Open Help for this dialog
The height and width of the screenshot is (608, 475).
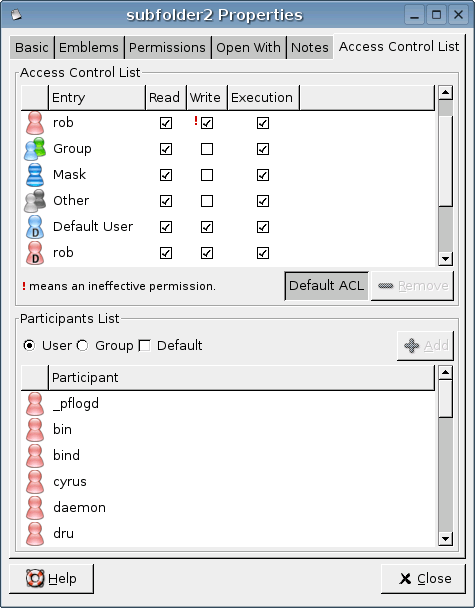(x=51, y=579)
